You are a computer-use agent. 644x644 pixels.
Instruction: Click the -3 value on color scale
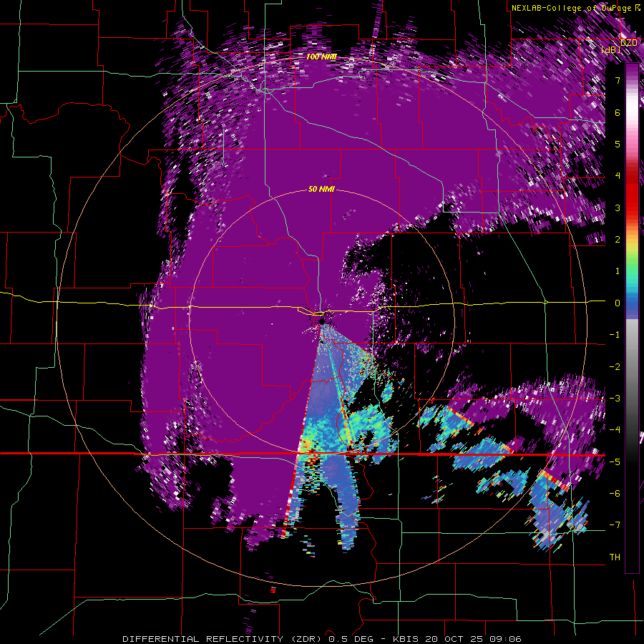(x=615, y=399)
